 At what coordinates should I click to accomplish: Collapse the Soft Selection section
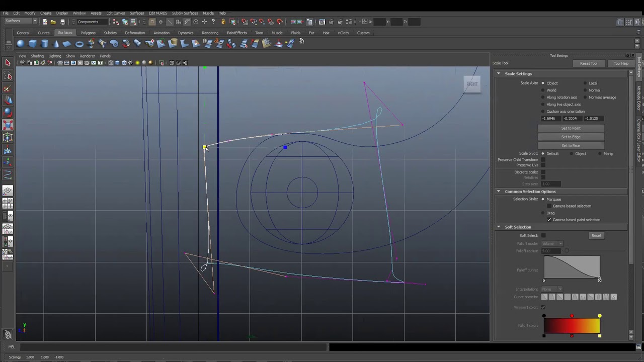click(x=499, y=227)
